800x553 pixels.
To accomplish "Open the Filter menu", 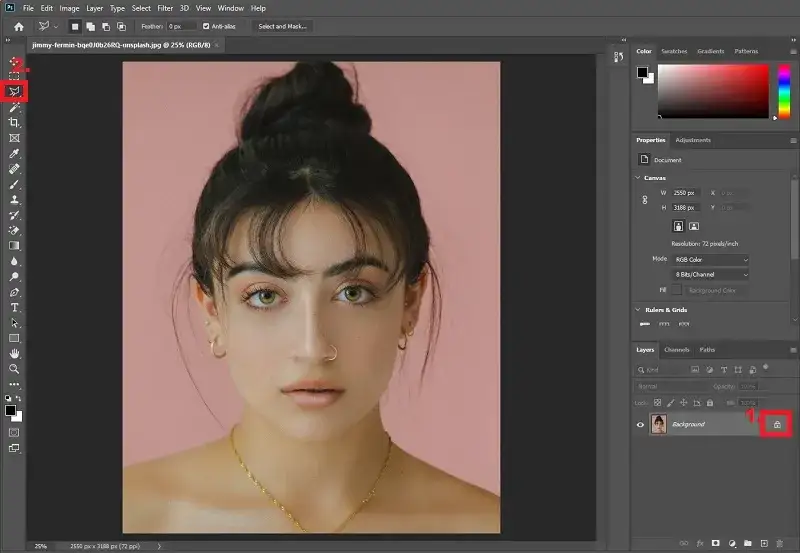I will click(x=165, y=8).
